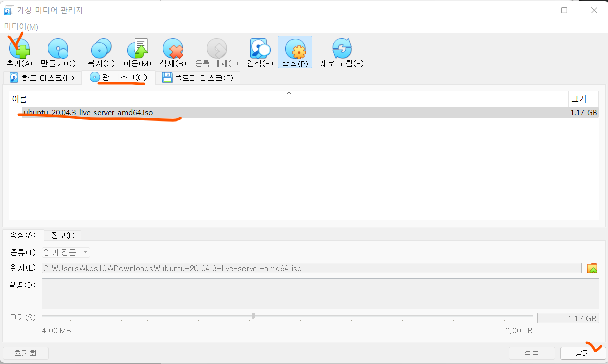
Task: Click the 1.17 GB size cell
Action: tap(583, 112)
